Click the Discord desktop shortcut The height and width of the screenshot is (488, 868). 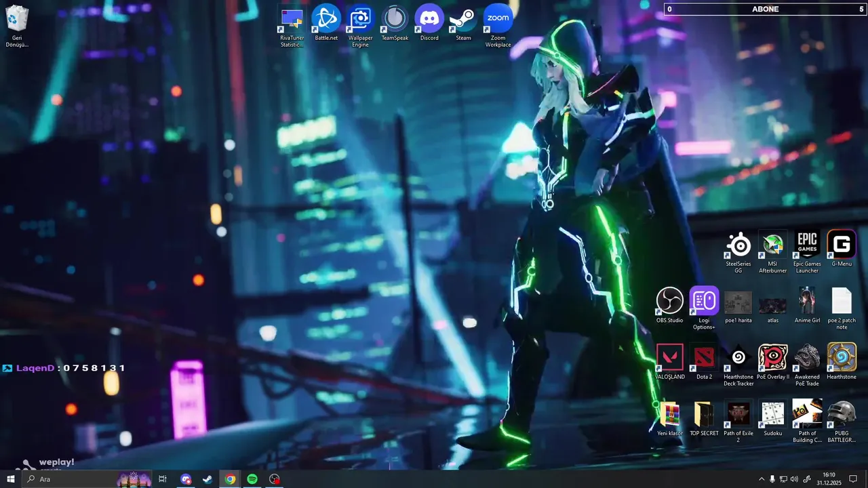(x=429, y=23)
